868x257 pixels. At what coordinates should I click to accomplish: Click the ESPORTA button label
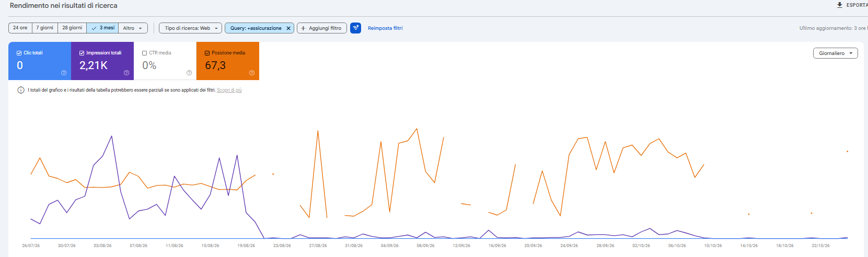(x=857, y=5)
